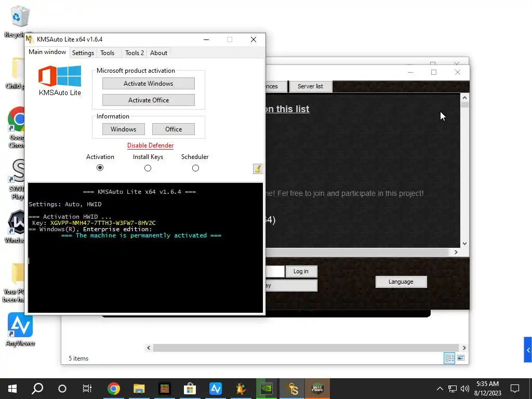Image resolution: width=532 pixels, height=399 pixels.
Task: Open Chrome from the taskbar
Action: 114,389
